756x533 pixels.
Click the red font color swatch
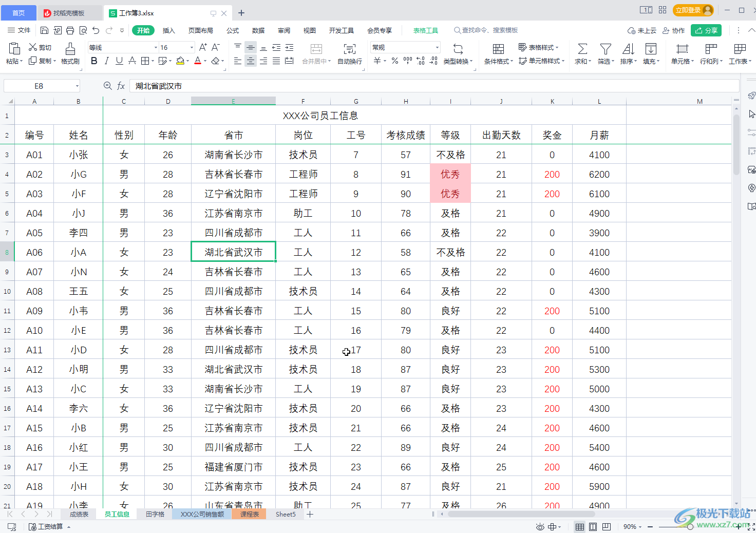point(198,61)
